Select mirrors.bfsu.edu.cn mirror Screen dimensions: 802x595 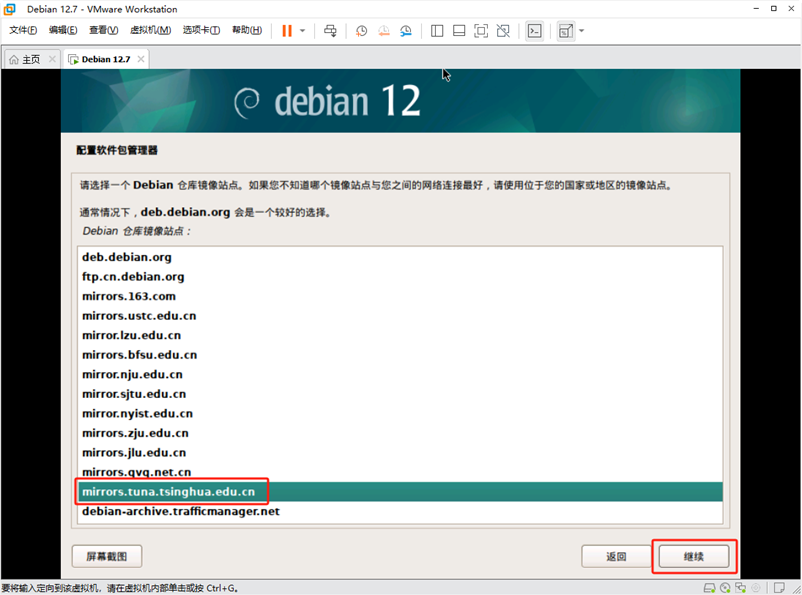pyautogui.click(x=400, y=355)
